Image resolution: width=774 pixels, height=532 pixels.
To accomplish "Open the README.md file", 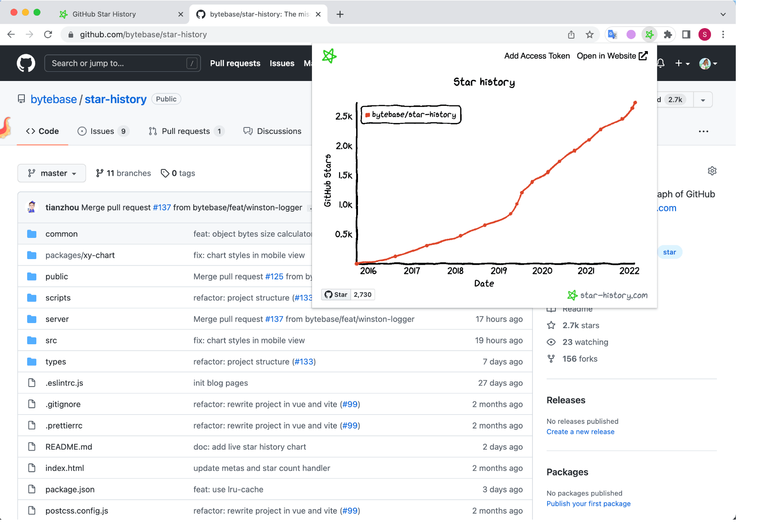I will (69, 446).
